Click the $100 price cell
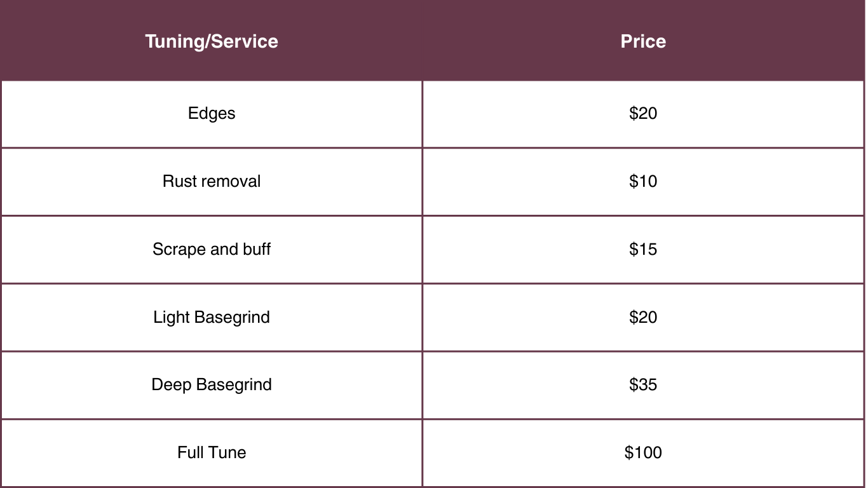Screen dimensions: 868x488 click(643, 453)
